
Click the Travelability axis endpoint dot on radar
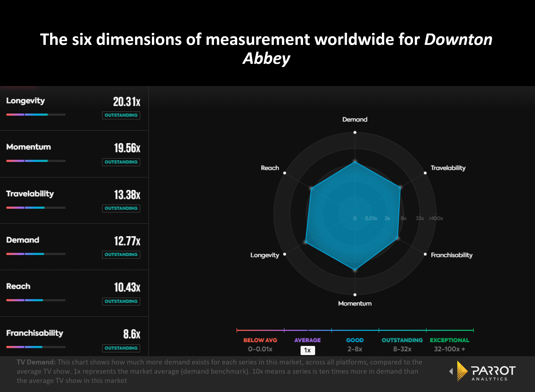(x=425, y=173)
